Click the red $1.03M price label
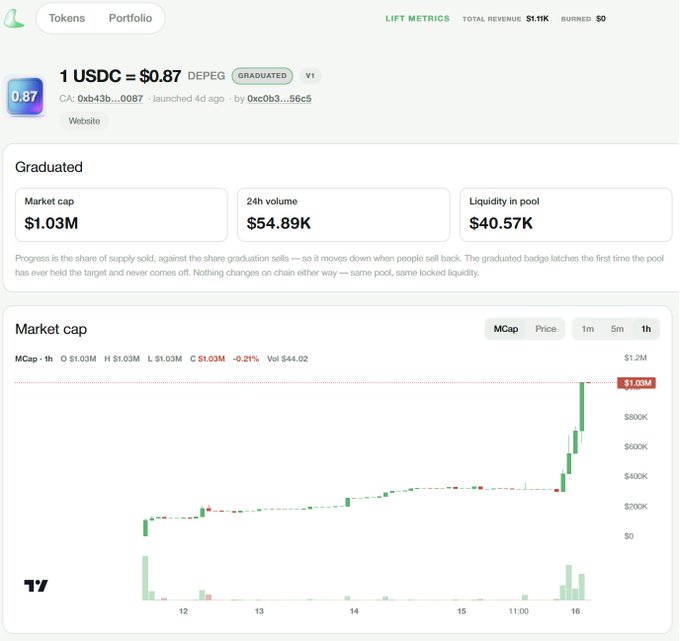 [x=636, y=383]
